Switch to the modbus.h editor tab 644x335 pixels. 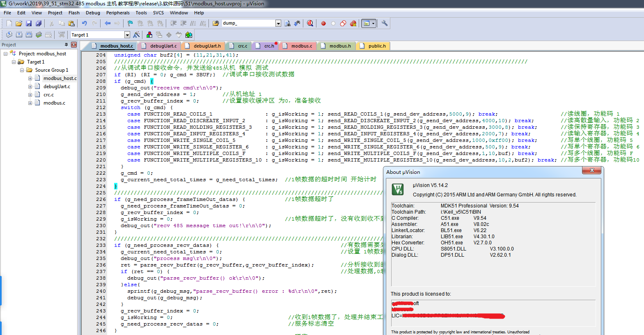[336, 46]
